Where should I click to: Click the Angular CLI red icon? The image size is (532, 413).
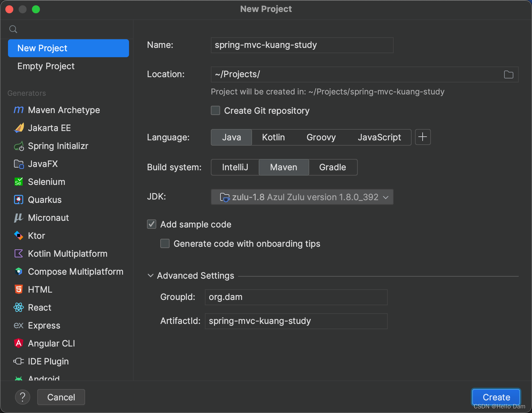tap(19, 343)
